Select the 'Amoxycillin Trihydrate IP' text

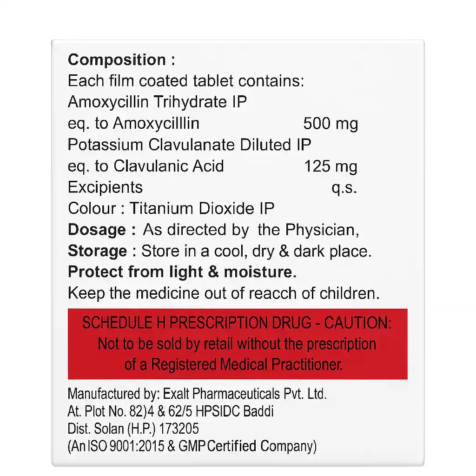coord(157,102)
